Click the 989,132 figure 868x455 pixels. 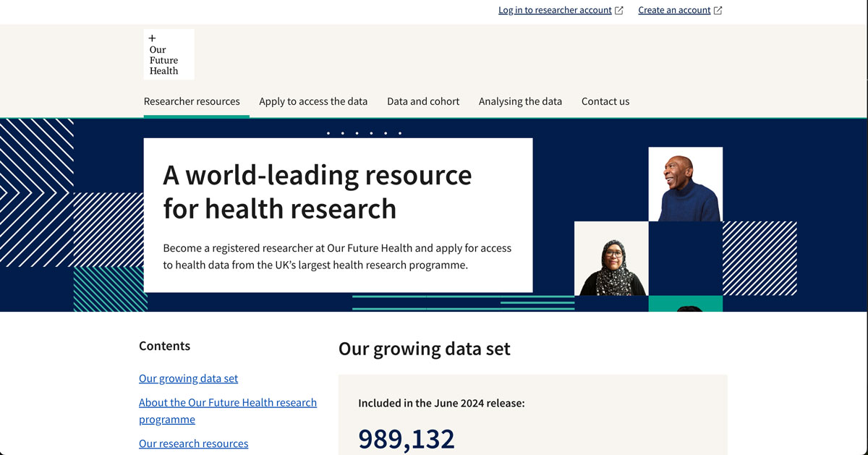point(407,439)
